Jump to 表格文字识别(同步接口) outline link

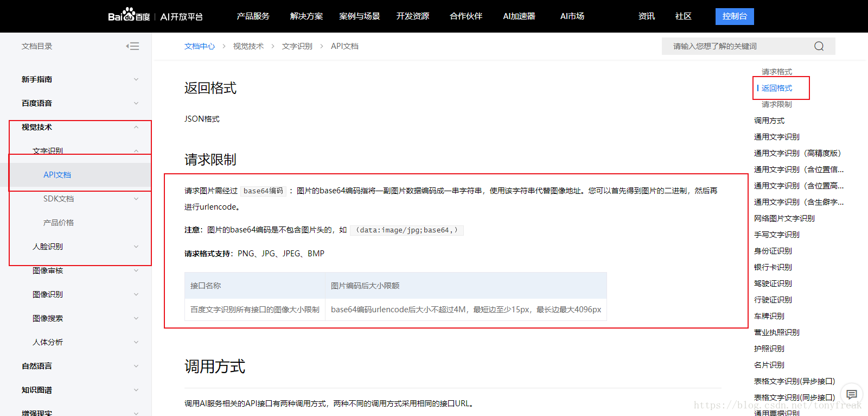(x=795, y=398)
